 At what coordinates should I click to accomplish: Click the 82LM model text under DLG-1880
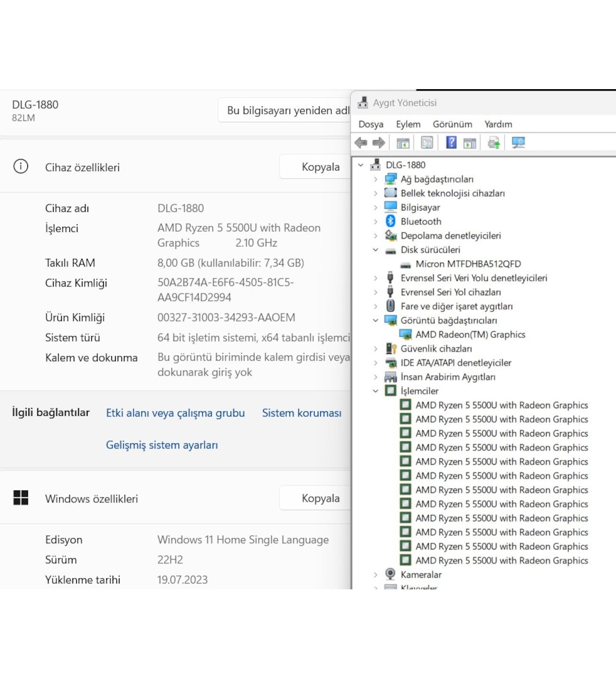(x=24, y=118)
